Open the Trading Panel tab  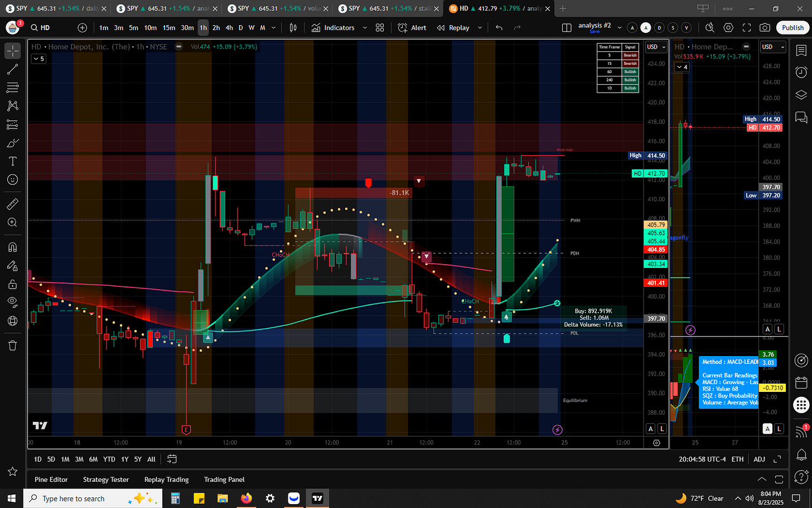224,480
